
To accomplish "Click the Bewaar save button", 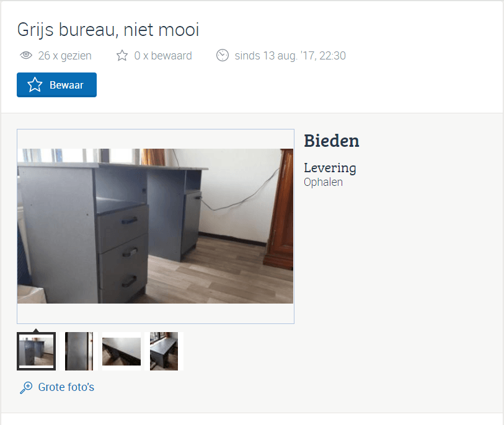I will 56,85.
